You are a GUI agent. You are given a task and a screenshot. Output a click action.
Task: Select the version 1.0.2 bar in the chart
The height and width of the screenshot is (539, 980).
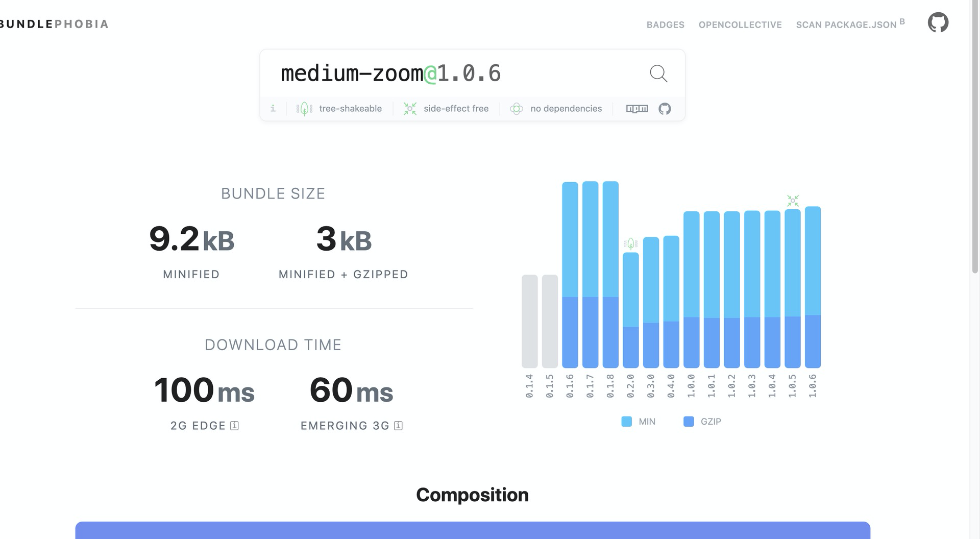tap(732, 289)
